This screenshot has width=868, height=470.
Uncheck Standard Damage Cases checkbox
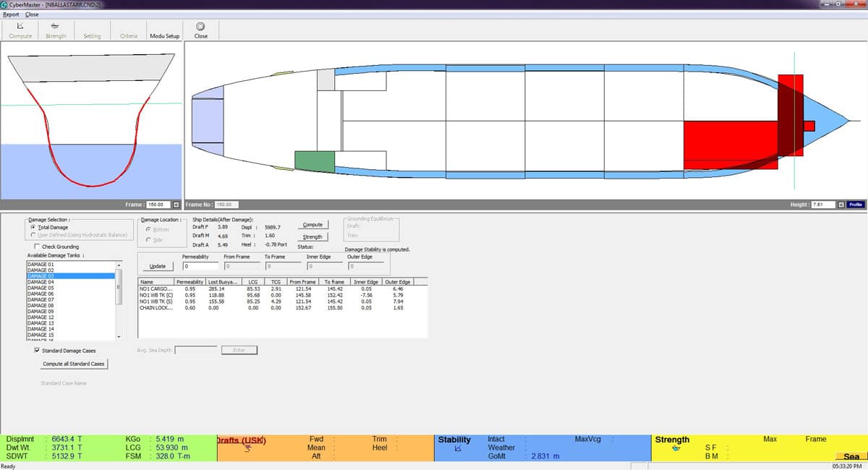37,351
